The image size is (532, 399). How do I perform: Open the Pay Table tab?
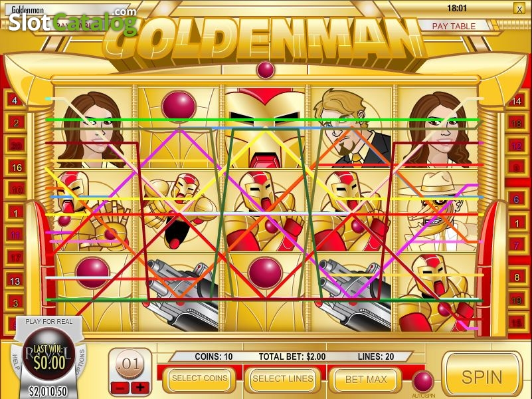point(454,26)
